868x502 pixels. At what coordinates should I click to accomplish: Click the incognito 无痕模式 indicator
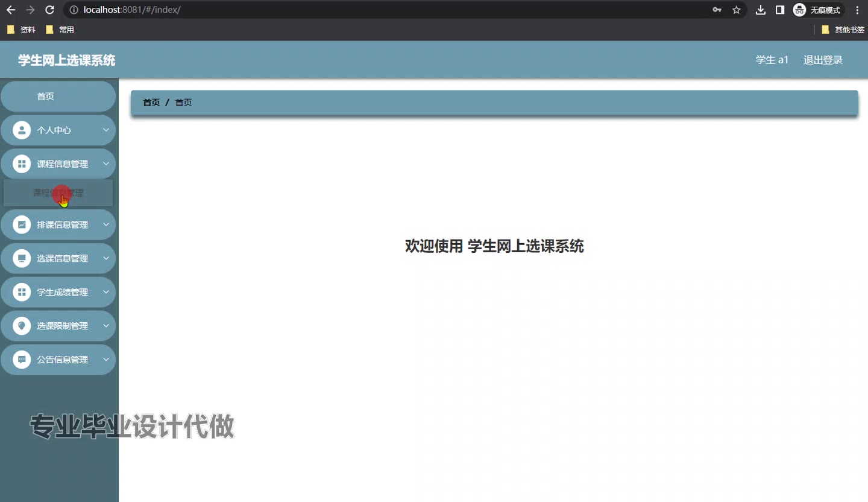(x=817, y=10)
